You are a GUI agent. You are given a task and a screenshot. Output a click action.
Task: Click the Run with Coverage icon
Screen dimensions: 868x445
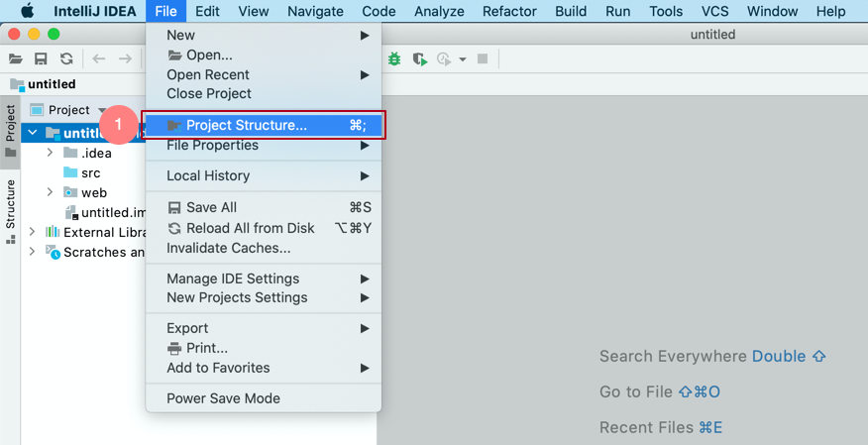pos(420,58)
